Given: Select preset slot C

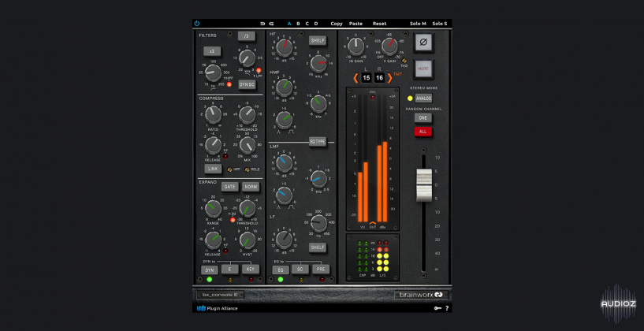Looking at the screenshot, I should [x=307, y=24].
